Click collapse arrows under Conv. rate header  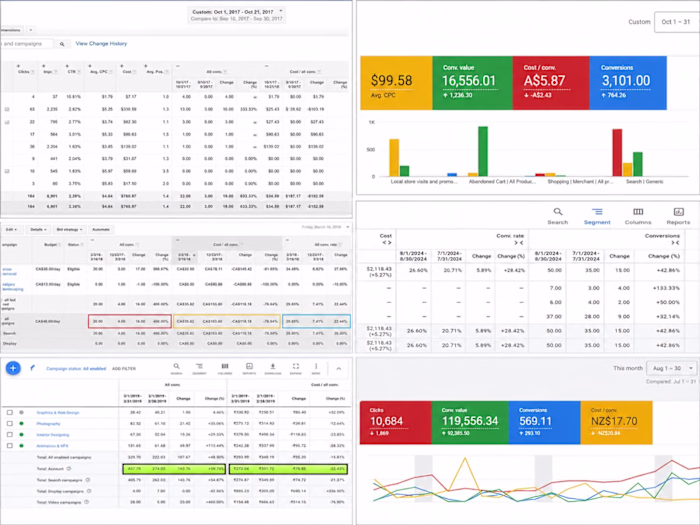tap(518, 243)
